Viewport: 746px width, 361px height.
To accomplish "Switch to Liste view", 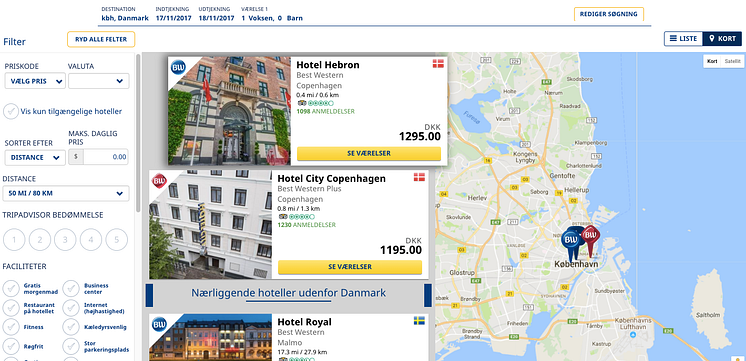I will pyautogui.click(x=683, y=39).
